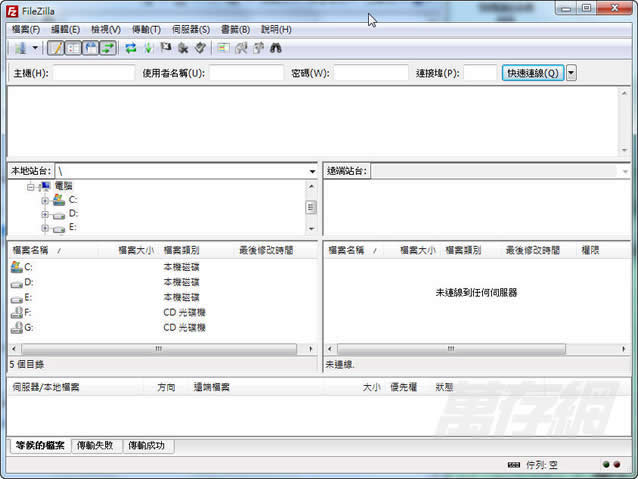Sort local list by 檔案類別 column
This screenshot has width=638, height=479.
[x=181, y=250]
